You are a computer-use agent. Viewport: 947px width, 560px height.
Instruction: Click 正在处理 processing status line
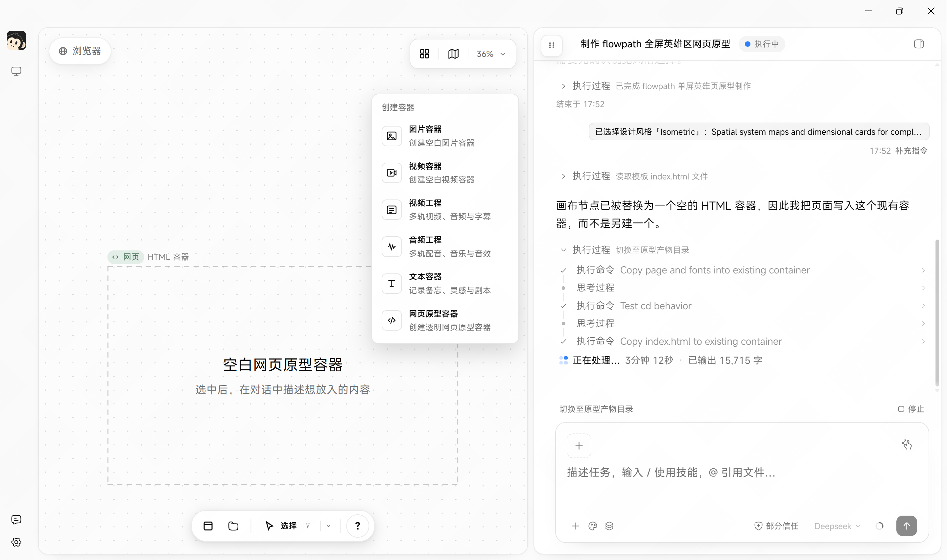660,361
